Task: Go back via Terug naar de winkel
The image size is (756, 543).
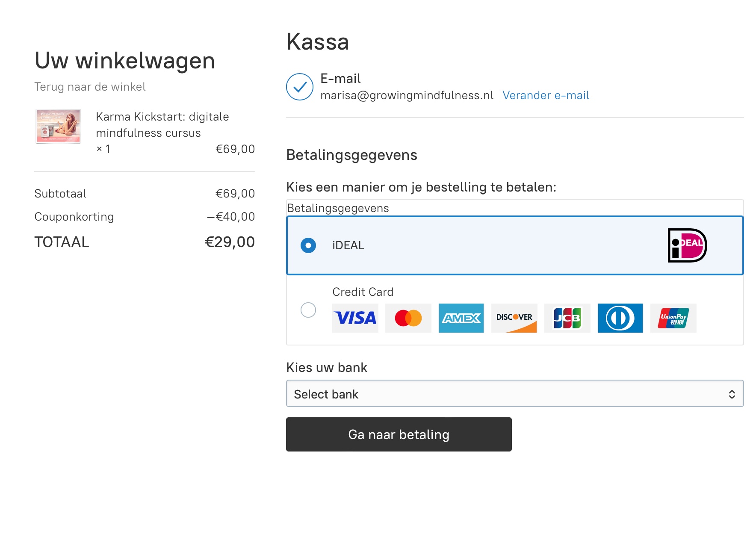Action: click(x=90, y=87)
